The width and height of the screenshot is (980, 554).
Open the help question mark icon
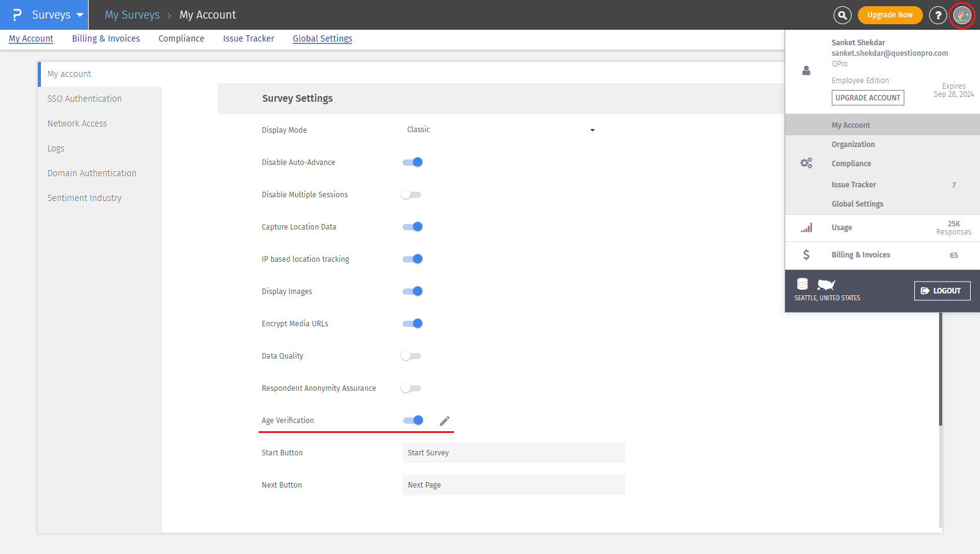pyautogui.click(x=938, y=15)
